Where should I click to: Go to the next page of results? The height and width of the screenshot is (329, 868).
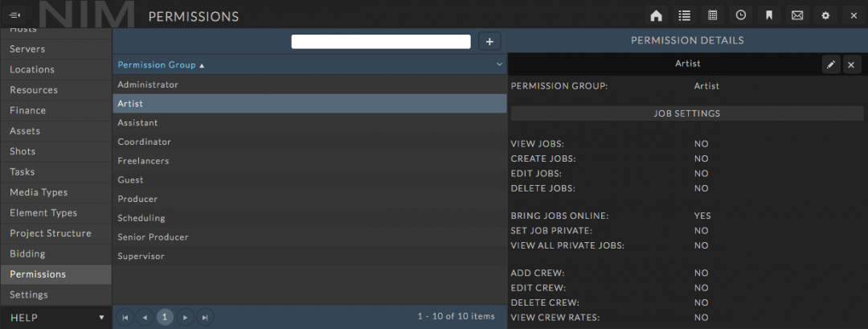pyautogui.click(x=185, y=317)
